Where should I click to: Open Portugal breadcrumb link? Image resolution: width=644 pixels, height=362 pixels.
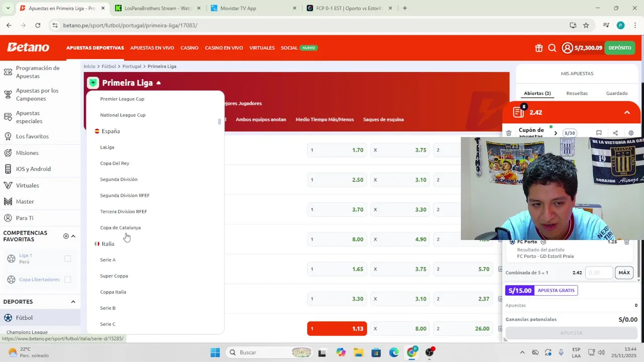132,66
